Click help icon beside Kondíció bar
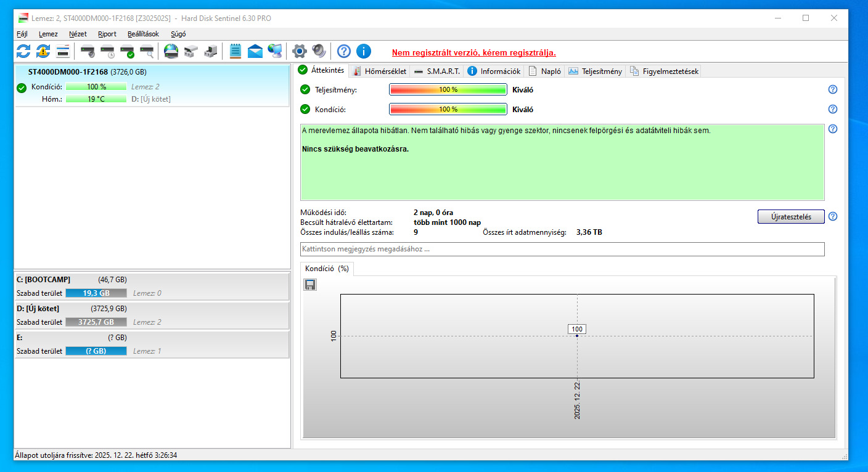This screenshot has width=868, height=472. click(x=833, y=109)
